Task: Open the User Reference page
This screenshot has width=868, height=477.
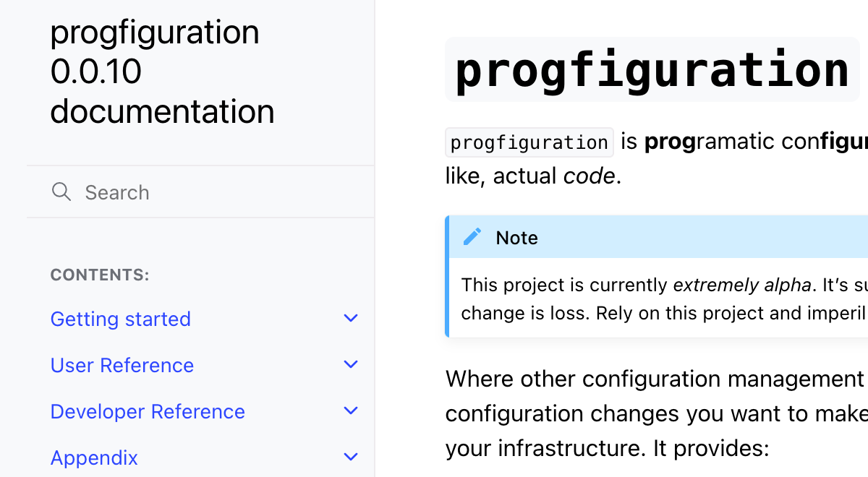Action: 122,365
